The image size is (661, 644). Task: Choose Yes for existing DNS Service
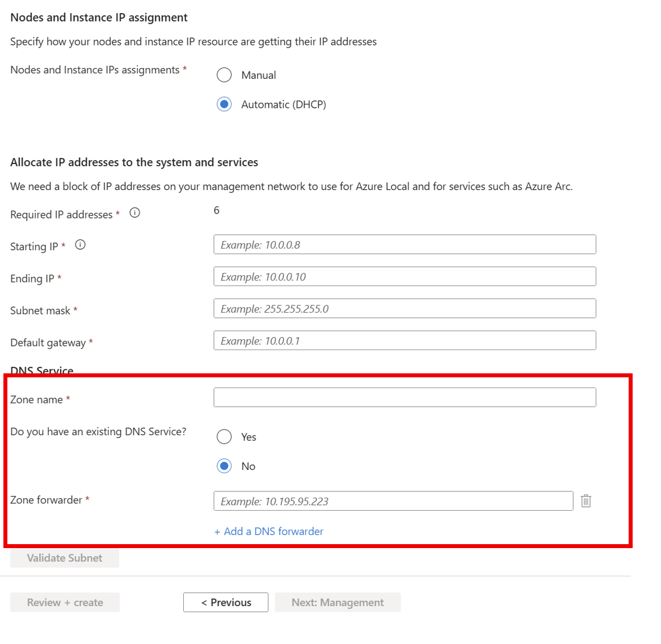click(x=224, y=437)
